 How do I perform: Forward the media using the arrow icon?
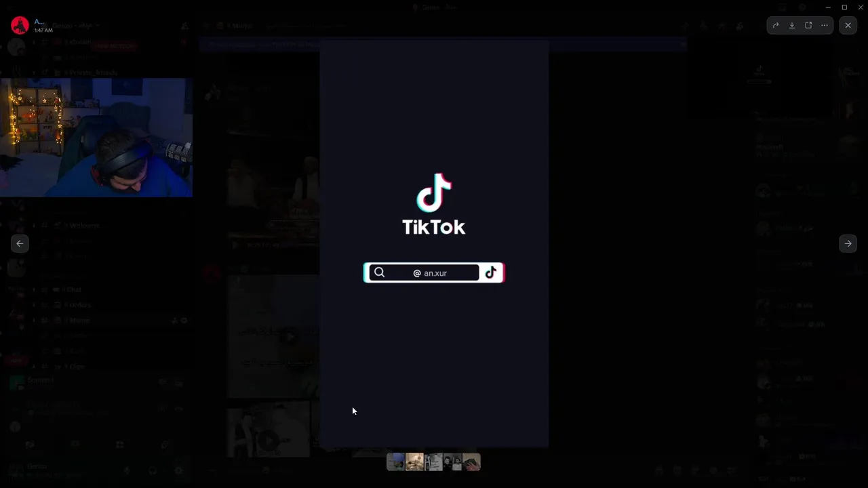[776, 26]
